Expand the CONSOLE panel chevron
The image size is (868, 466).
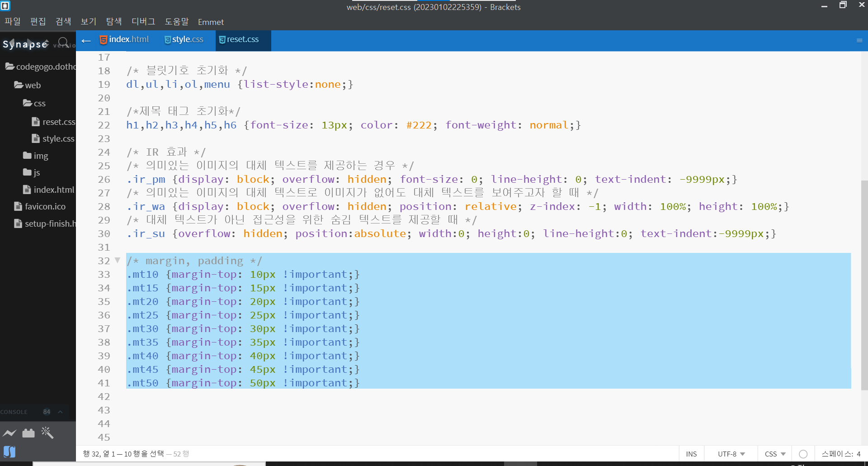pos(60,412)
